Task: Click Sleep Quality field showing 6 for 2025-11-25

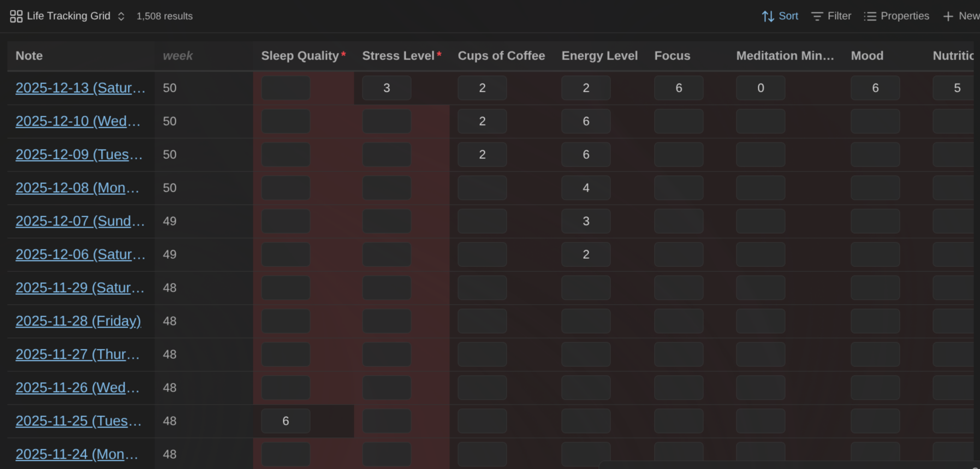Action: click(286, 421)
